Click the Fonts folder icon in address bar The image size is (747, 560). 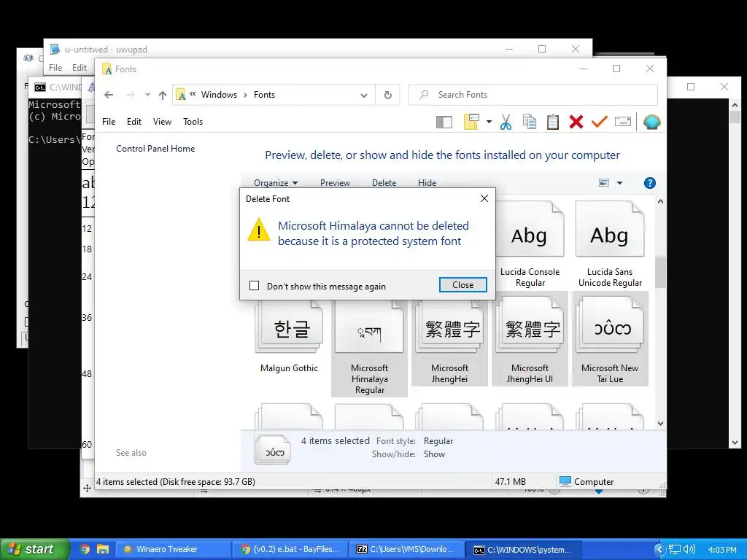pos(181,95)
